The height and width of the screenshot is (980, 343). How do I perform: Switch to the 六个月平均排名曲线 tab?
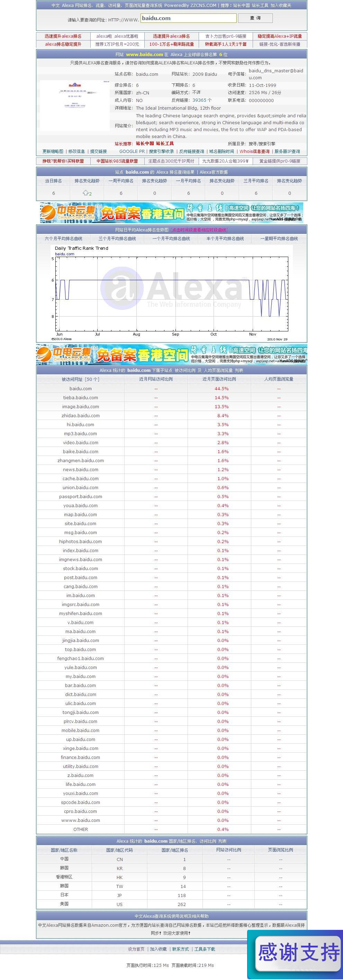[64, 239]
